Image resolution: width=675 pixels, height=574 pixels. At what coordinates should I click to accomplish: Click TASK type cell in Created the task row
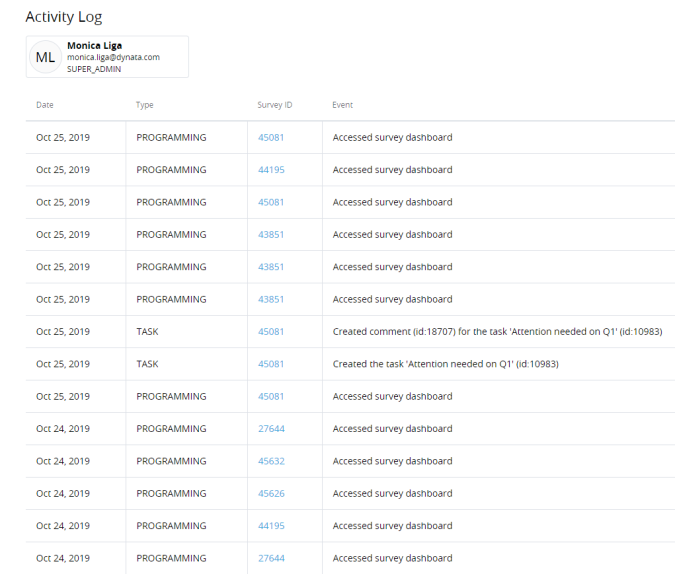tap(147, 364)
